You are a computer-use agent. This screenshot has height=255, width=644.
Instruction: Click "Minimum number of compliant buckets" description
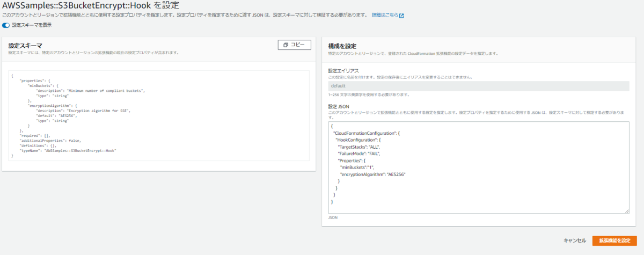coord(91,91)
